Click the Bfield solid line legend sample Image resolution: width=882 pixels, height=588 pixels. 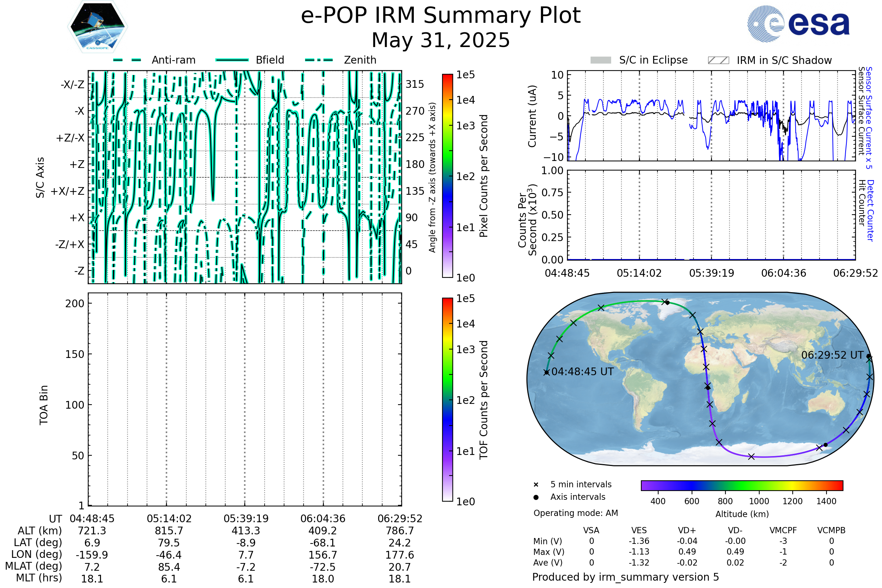[232, 60]
